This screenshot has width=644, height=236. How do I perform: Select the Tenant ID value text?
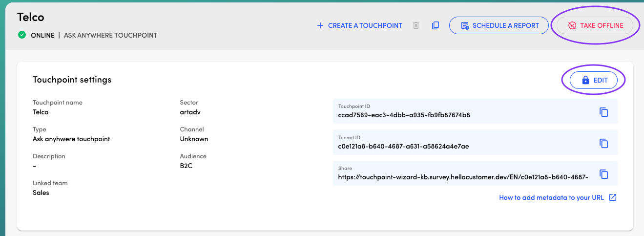[403, 146]
